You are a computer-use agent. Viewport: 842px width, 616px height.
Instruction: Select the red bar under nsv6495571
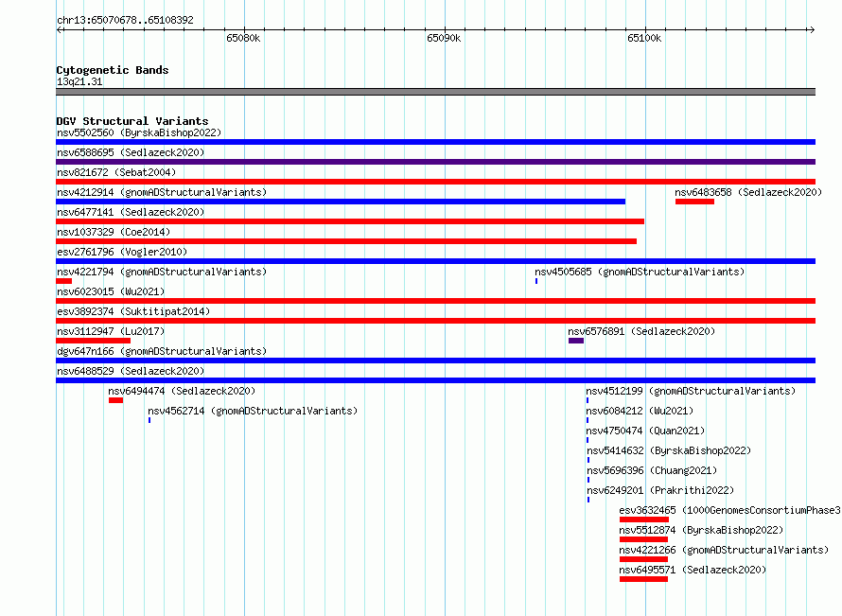[644, 579]
